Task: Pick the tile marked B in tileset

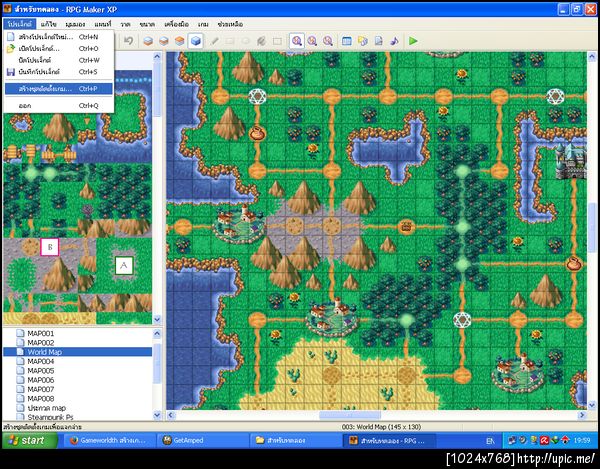Action: (x=50, y=247)
